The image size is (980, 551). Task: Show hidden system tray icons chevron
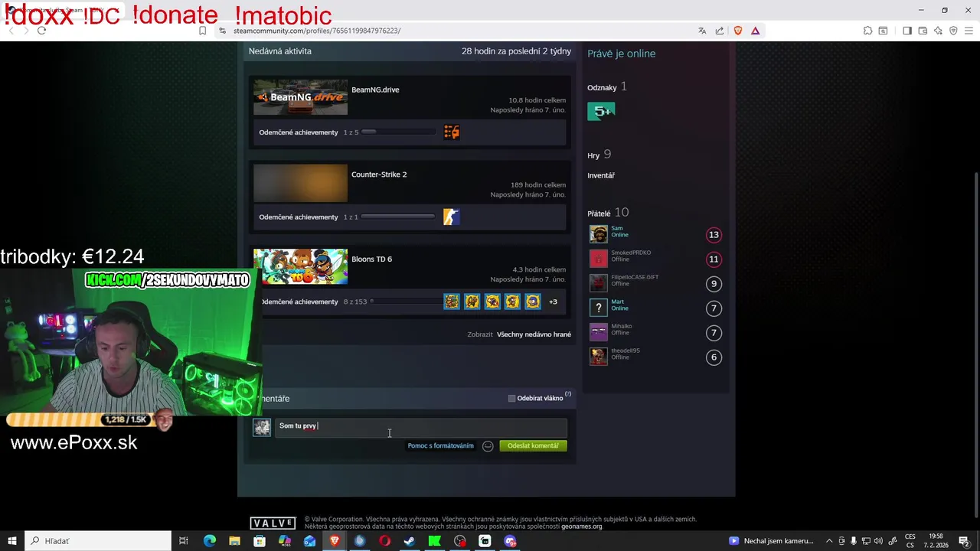tap(829, 541)
